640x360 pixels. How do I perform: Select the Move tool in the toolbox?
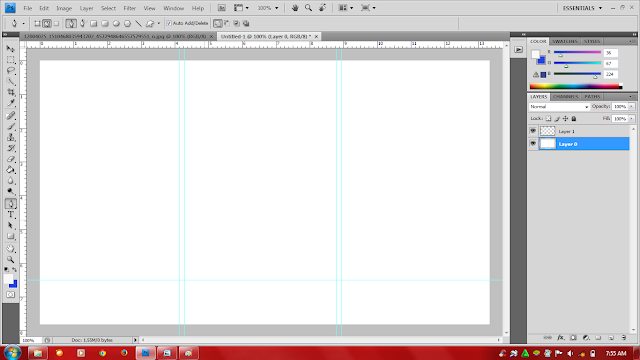(11, 49)
